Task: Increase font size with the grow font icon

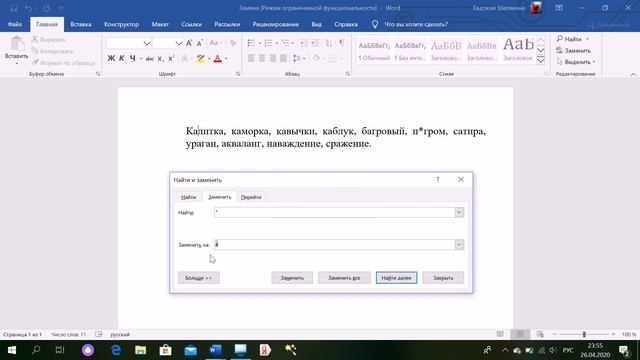Action: click(x=189, y=43)
